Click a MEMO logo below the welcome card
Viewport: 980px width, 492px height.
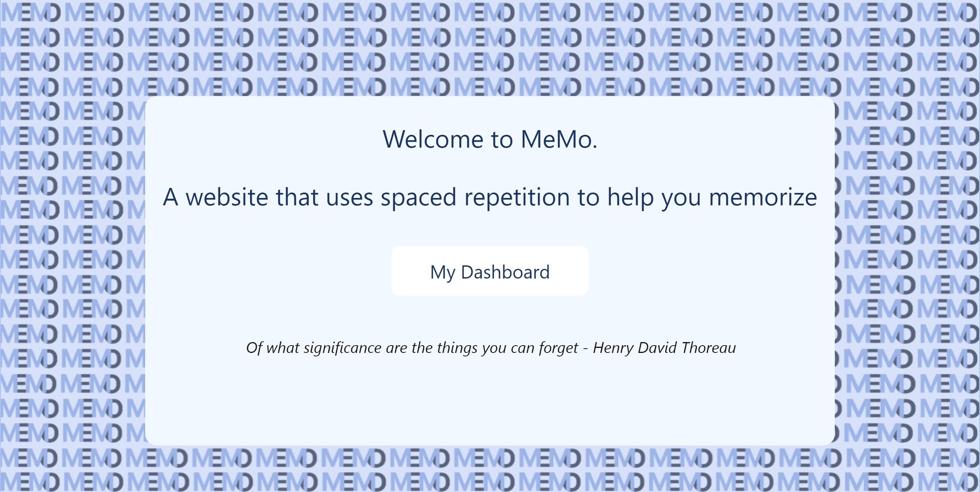pos(490,459)
